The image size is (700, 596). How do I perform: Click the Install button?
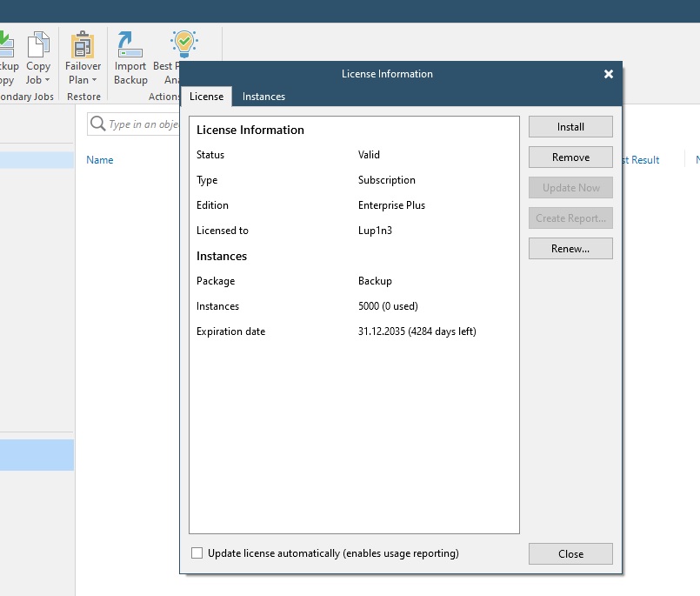(570, 127)
